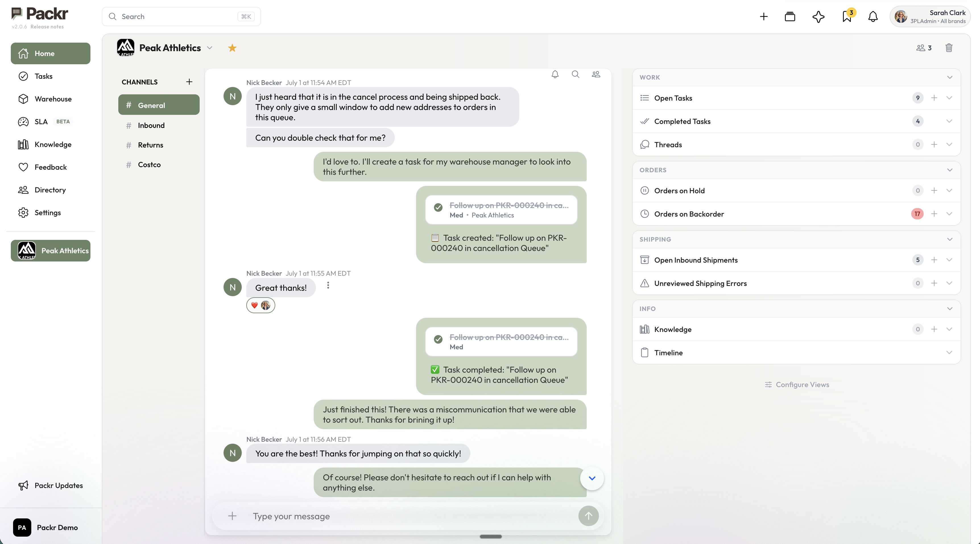Open message options for 'Great thanks!'
Image resolution: width=980 pixels, height=544 pixels.
pos(328,285)
